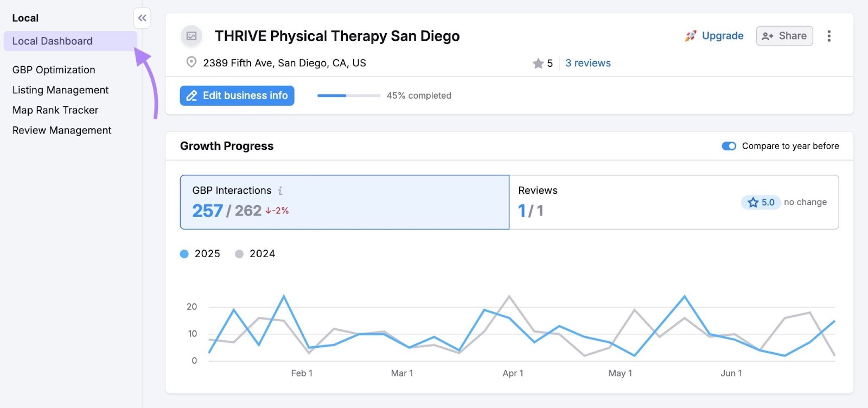Open the 3 reviews link
This screenshot has width=868, height=408.
588,63
